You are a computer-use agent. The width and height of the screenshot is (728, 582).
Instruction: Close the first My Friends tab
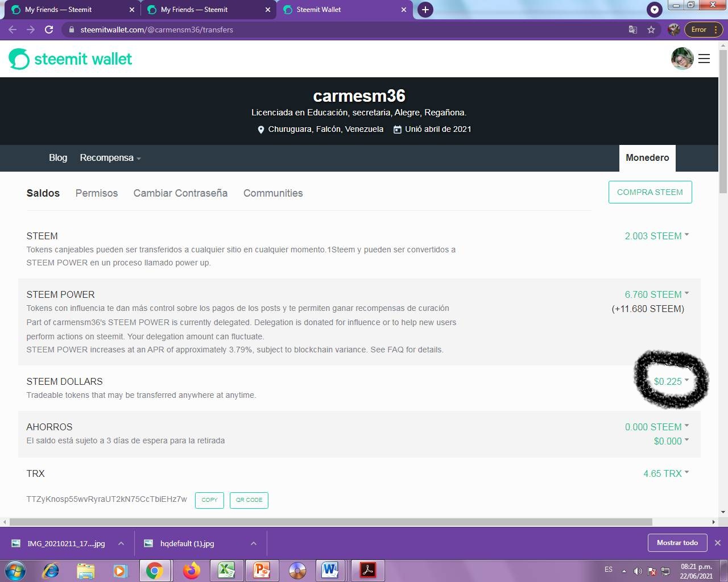(132, 10)
